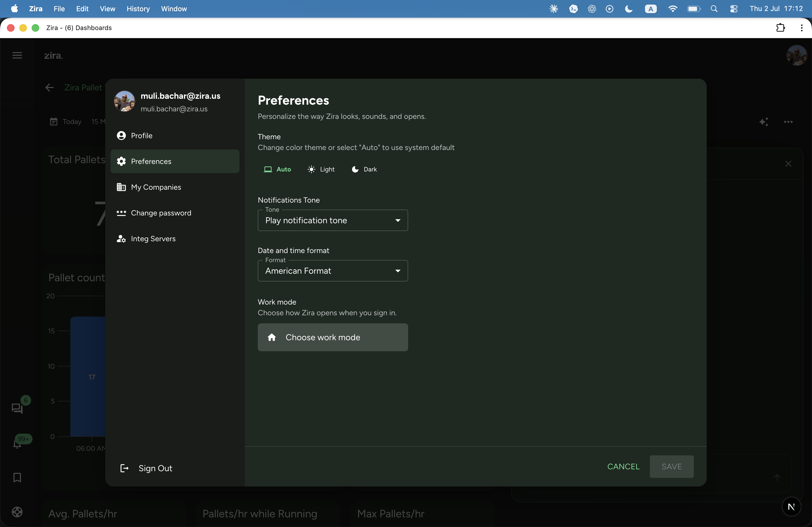Click the up arrow send icon in the chat box

pyautogui.click(x=777, y=477)
